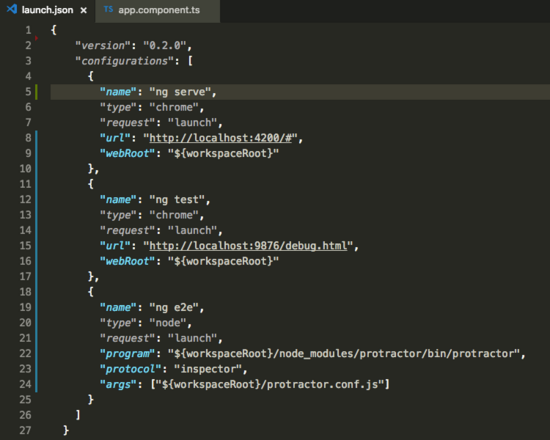Click the "version" key on line 2
Viewport: 550px width, 440px height.
point(103,46)
